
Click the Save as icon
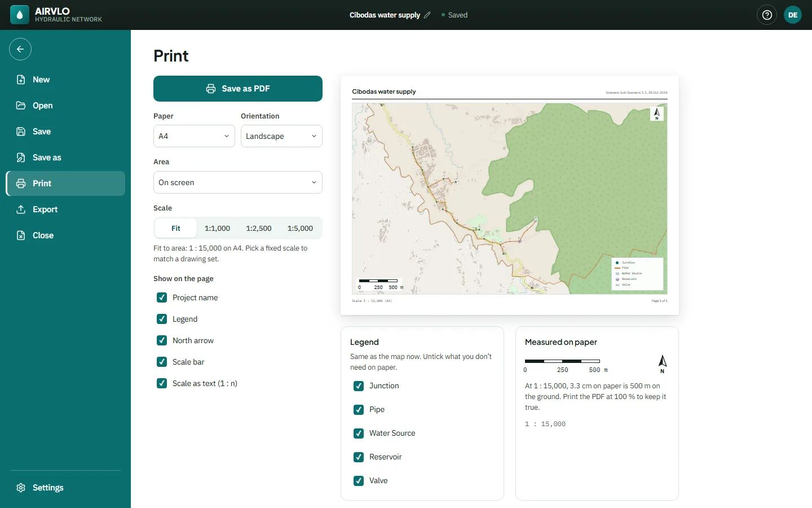pyautogui.click(x=21, y=157)
